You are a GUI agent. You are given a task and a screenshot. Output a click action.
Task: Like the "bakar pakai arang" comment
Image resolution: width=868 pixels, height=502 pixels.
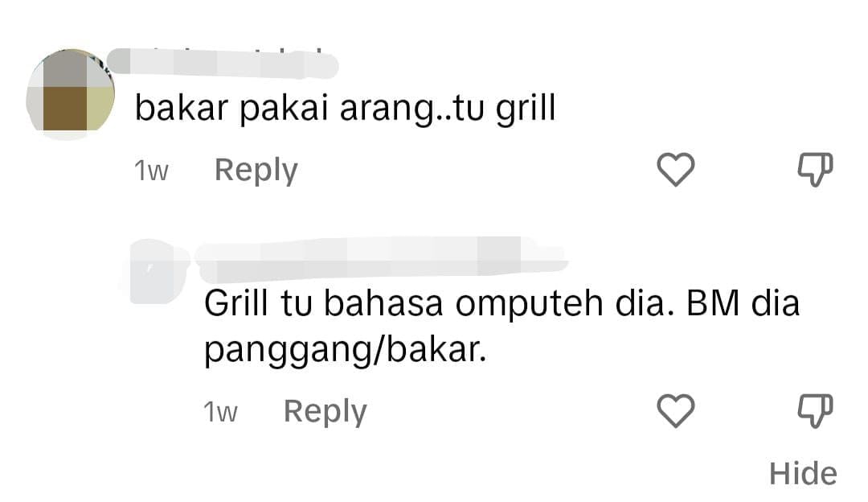(675, 170)
